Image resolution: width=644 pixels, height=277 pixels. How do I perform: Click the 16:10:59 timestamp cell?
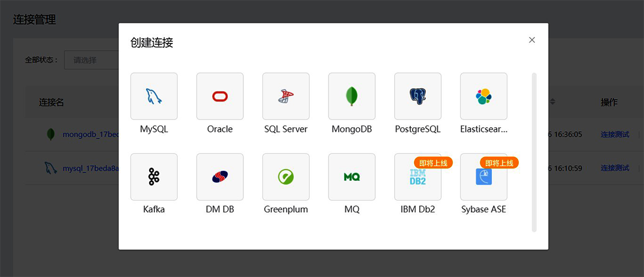[x=565, y=168]
